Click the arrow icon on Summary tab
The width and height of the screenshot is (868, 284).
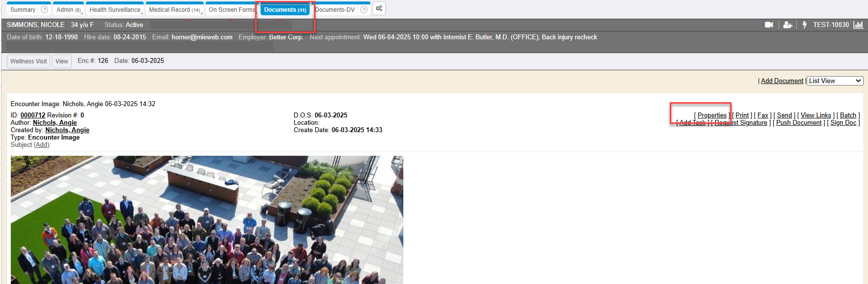[x=44, y=10]
